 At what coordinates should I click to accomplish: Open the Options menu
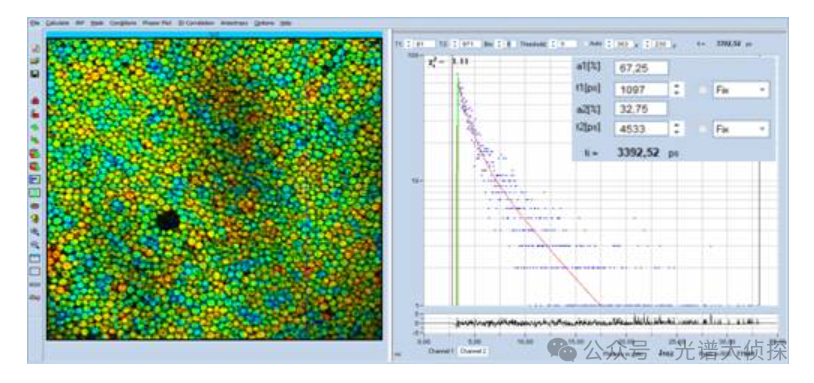coord(264,23)
